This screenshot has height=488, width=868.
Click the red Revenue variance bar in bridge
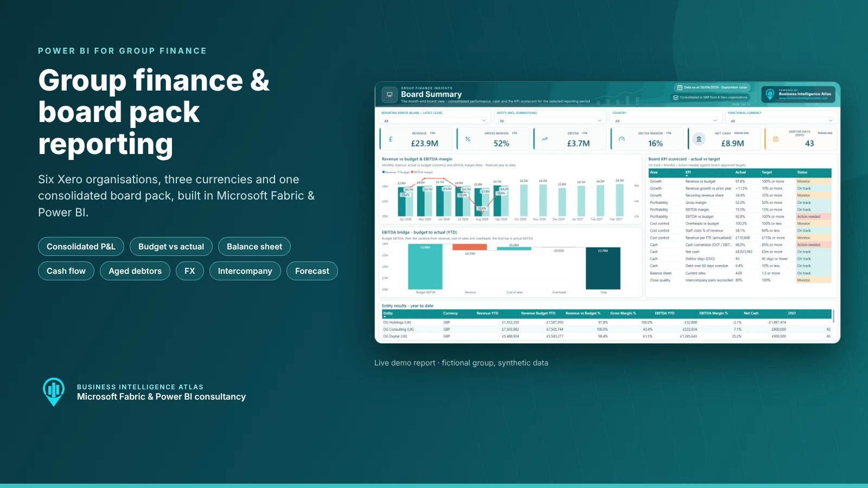tap(470, 247)
